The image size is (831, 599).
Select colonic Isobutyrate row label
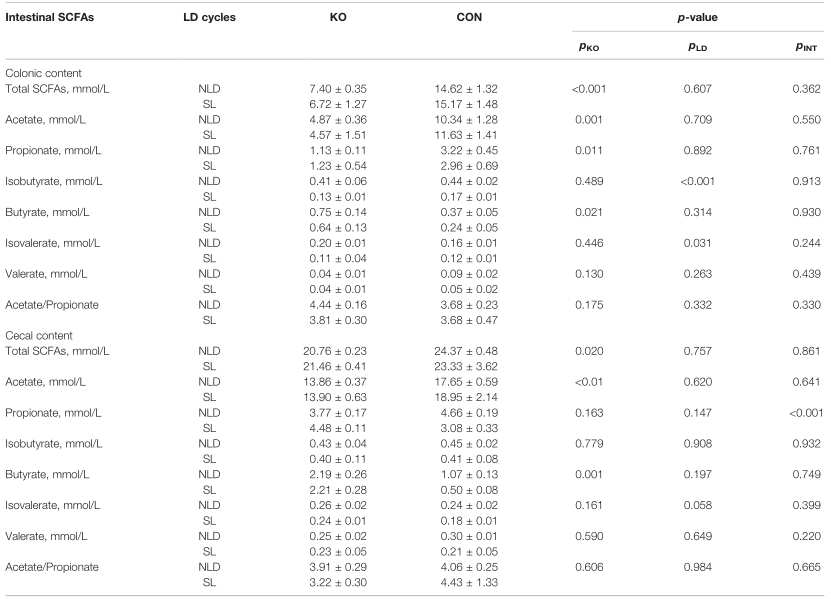(54, 181)
